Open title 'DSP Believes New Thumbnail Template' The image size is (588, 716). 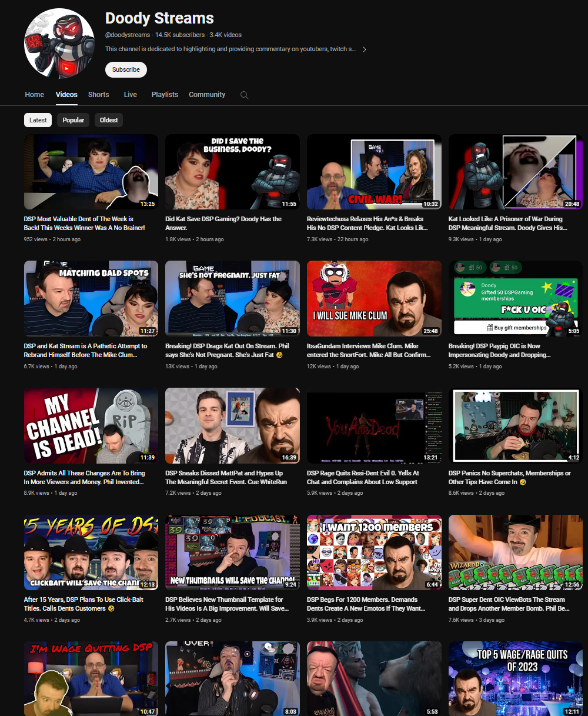[x=227, y=604]
